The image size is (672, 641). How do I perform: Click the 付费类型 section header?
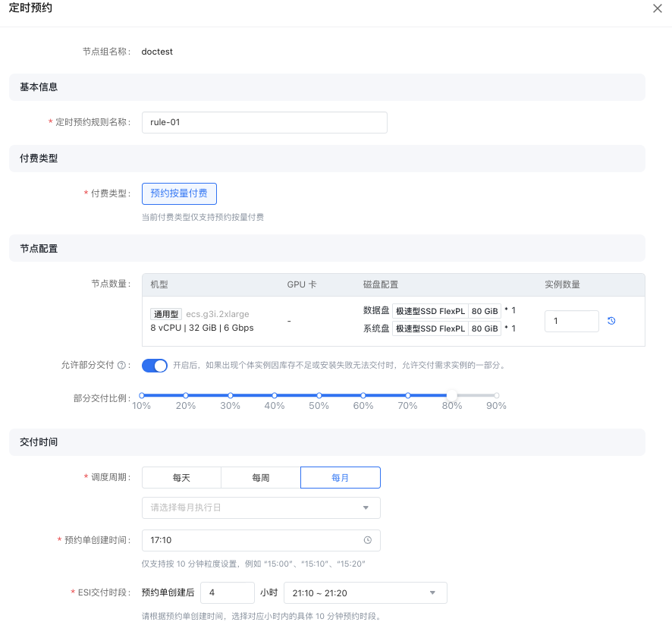tap(327, 159)
